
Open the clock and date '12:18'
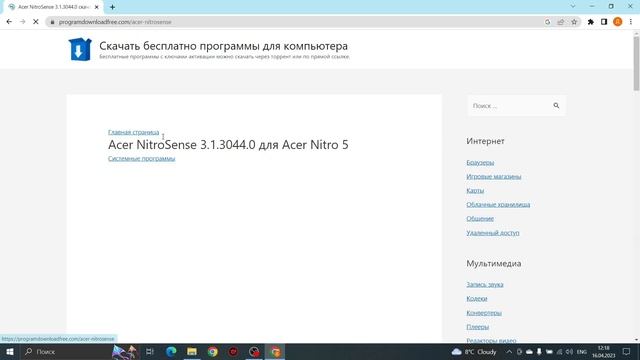604,351
